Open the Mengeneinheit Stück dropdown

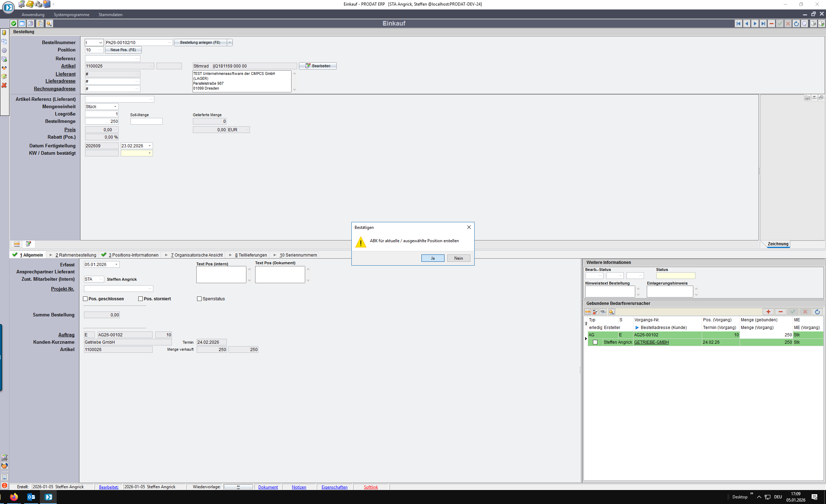pyautogui.click(x=115, y=106)
